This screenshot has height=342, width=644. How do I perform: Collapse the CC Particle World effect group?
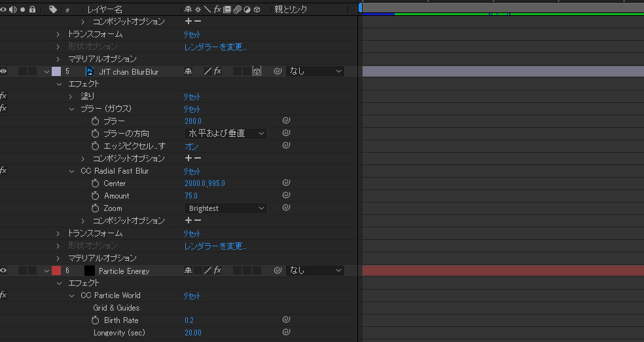[72, 295]
